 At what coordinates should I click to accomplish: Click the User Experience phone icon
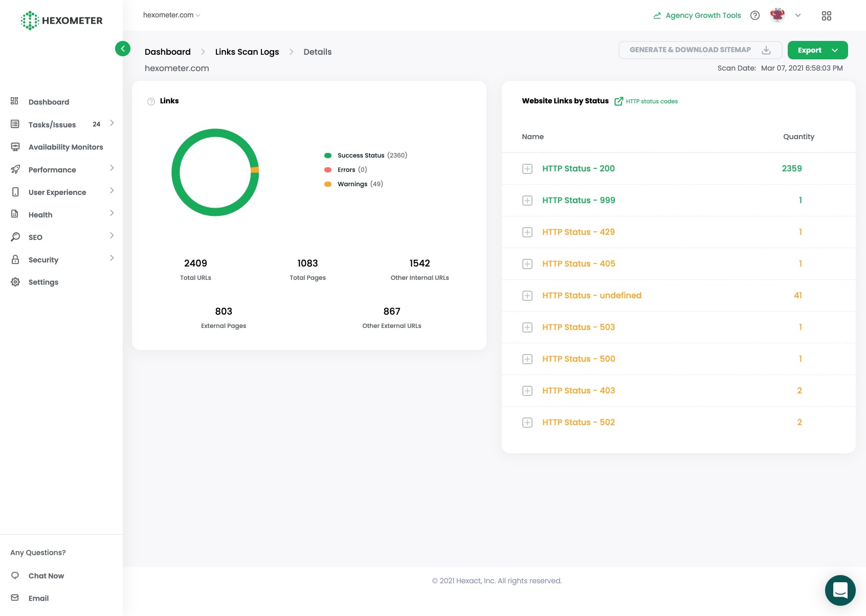click(15, 192)
